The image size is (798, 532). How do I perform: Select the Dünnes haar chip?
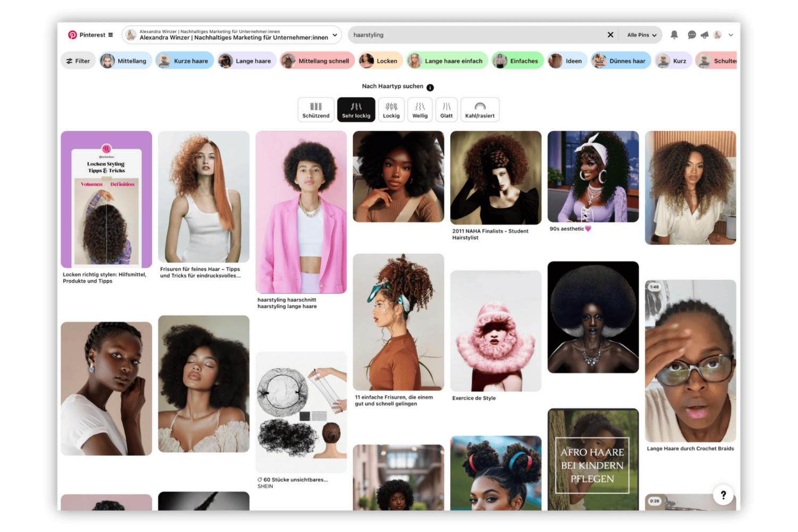tap(620, 61)
